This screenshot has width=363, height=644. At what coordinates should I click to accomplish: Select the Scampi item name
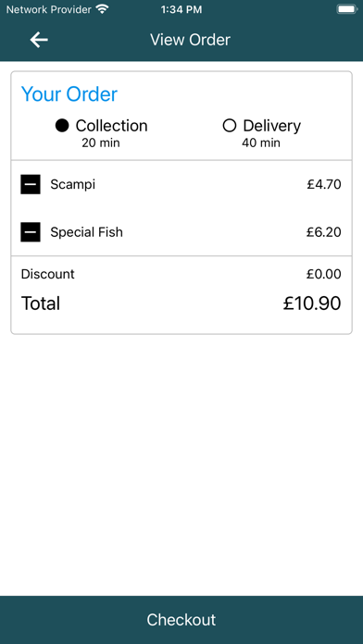click(73, 184)
